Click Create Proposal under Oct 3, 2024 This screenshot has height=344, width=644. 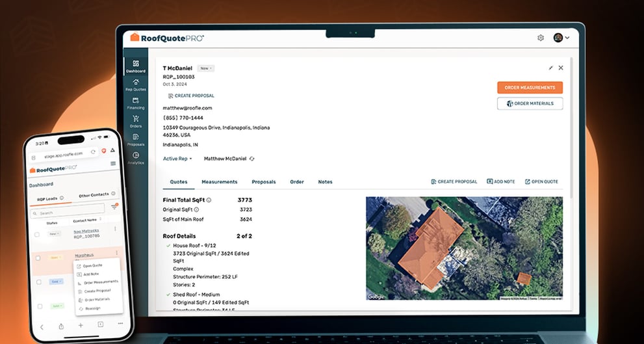191,96
